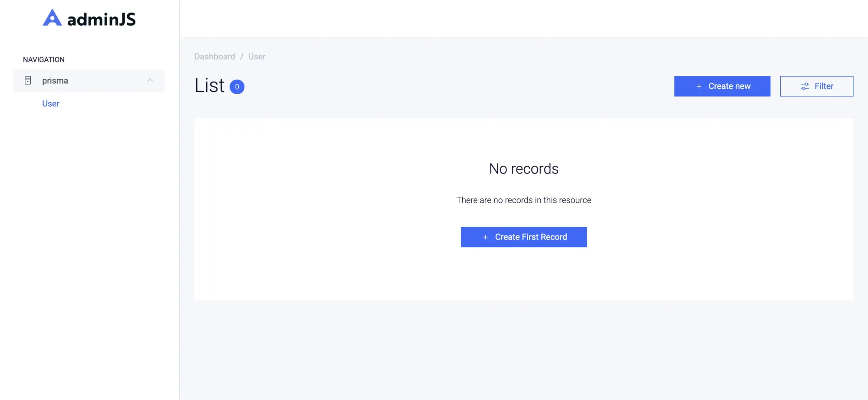
Task: Click the adminJS brand name text
Action: point(102,19)
